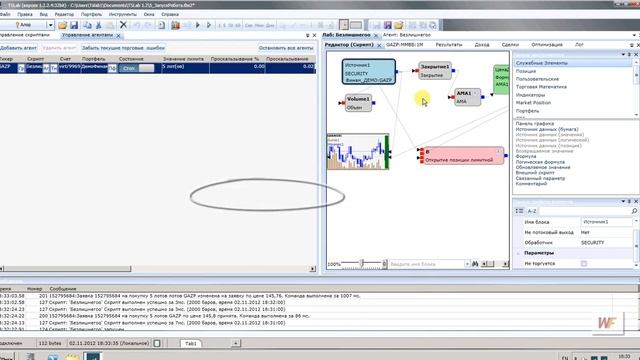Click the purple save icon in right toolbar
The width and height of the screenshot is (640, 360).
(x=387, y=25)
